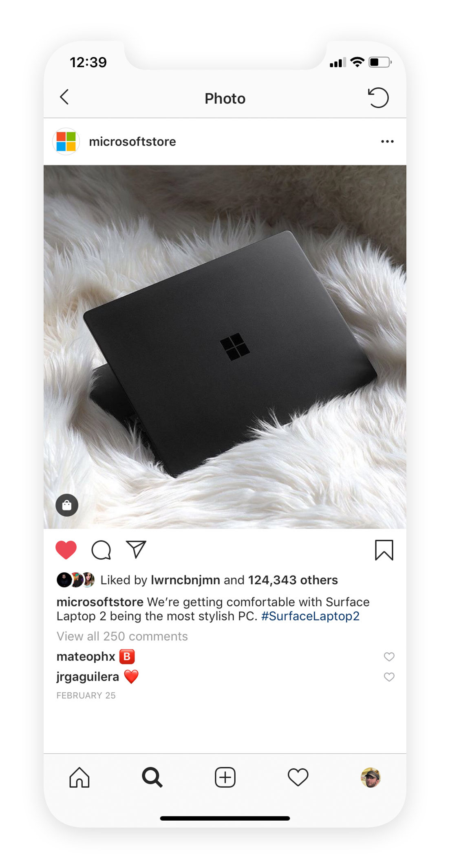Share the post using the paper plane icon
Screen dimensions: 450x868
pyautogui.click(x=136, y=549)
